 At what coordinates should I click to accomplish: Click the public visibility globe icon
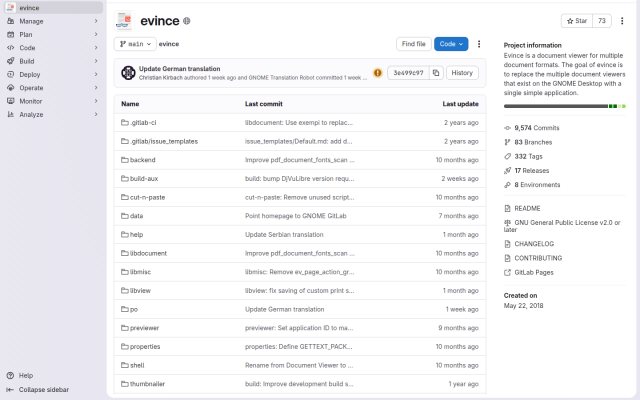187,21
